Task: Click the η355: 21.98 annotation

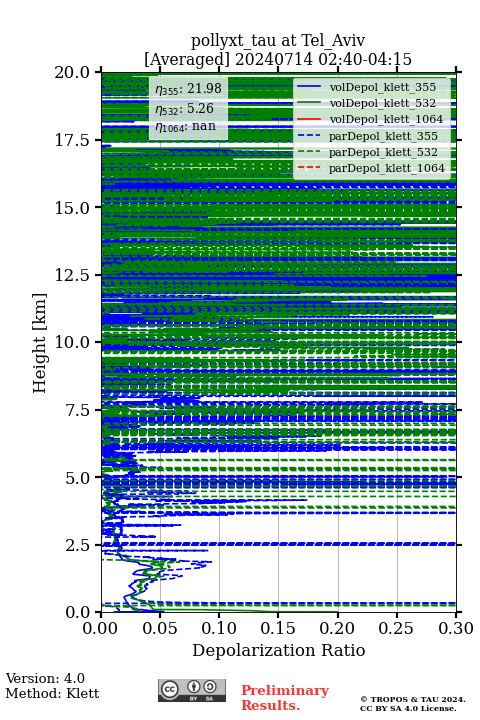Action: tap(188, 88)
